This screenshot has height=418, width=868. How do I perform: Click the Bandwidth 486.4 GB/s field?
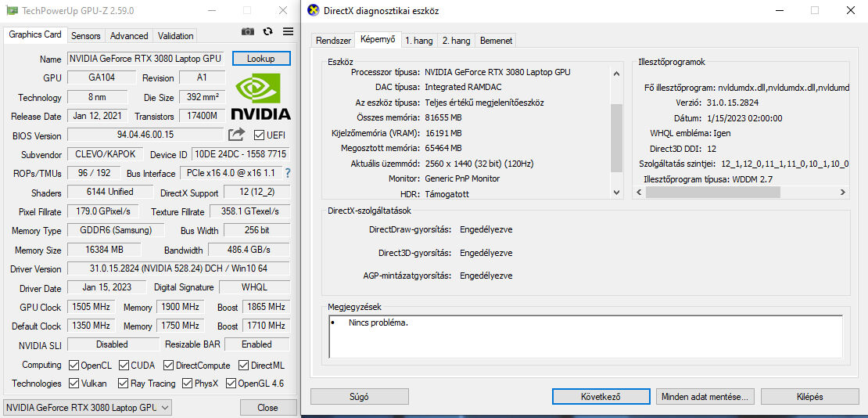249,250
